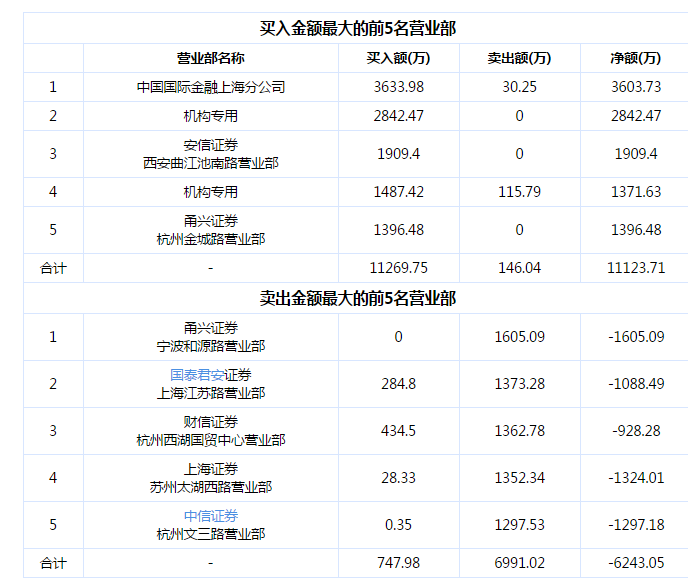Click sell amount 1605.09

click(x=520, y=337)
